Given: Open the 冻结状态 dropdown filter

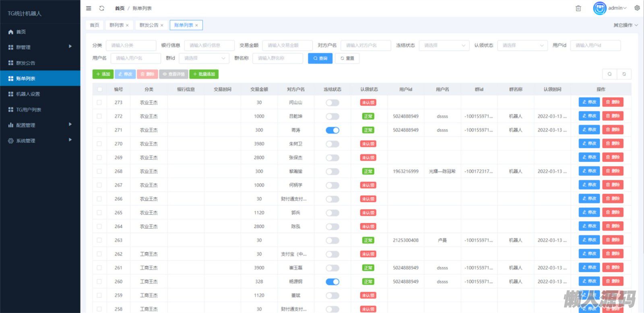Looking at the screenshot, I should (444, 45).
